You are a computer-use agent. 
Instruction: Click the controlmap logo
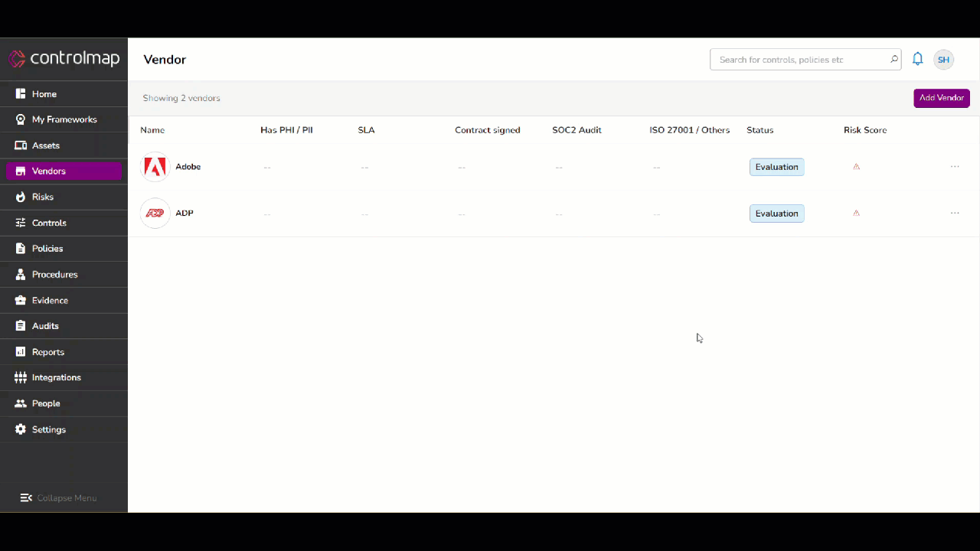tap(65, 58)
